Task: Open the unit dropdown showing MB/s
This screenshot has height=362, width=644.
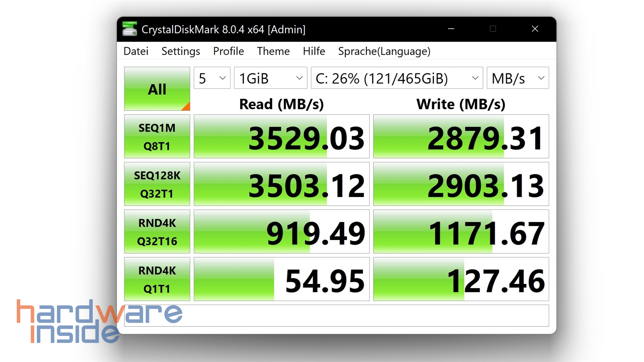Action: coord(517,78)
